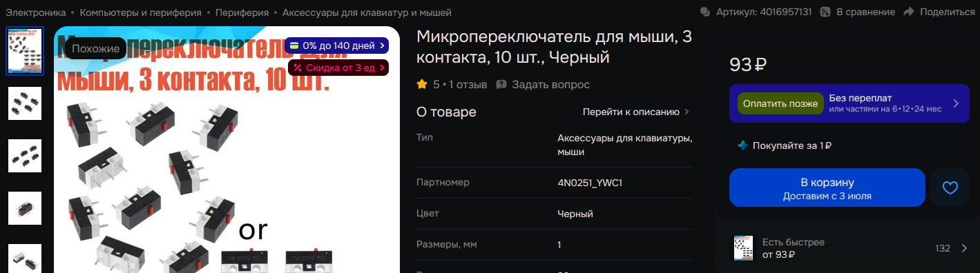Open the Электроника breadcrumb
Image resolution: width=980 pixels, height=273 pixels.
[36, 12]
